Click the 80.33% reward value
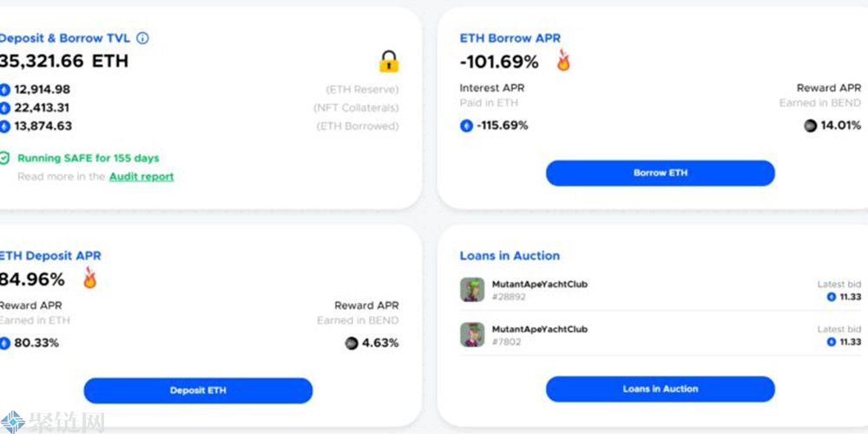This screenshot has height=434, width=868. point(36,343)
